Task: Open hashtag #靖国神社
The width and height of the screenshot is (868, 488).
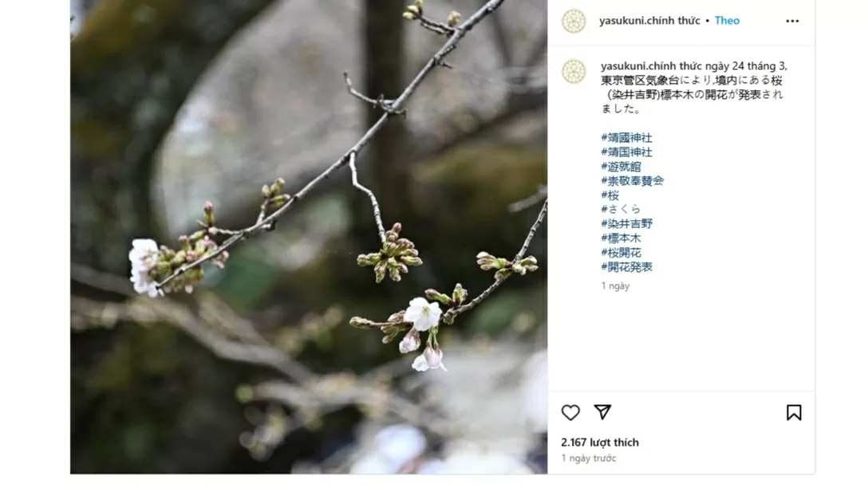Action: pos(626,152)
